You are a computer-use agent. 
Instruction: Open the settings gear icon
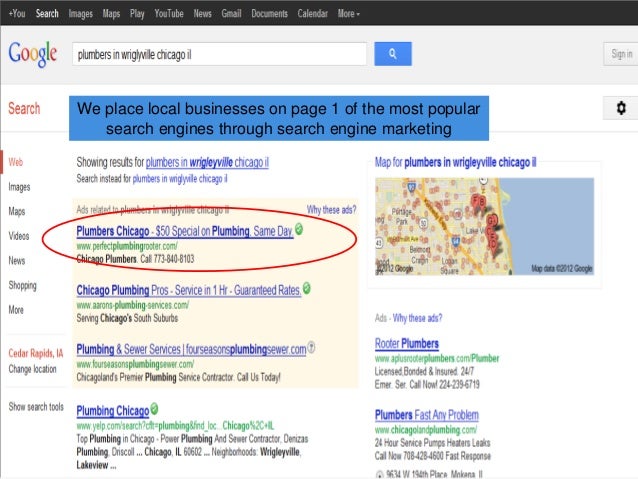(x=621, y=108)
